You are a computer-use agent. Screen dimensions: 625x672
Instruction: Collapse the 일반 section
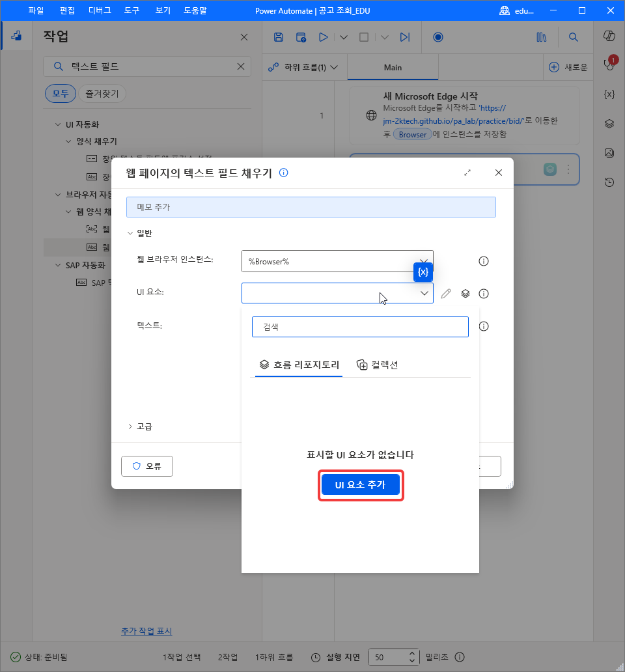pos(130,234)
